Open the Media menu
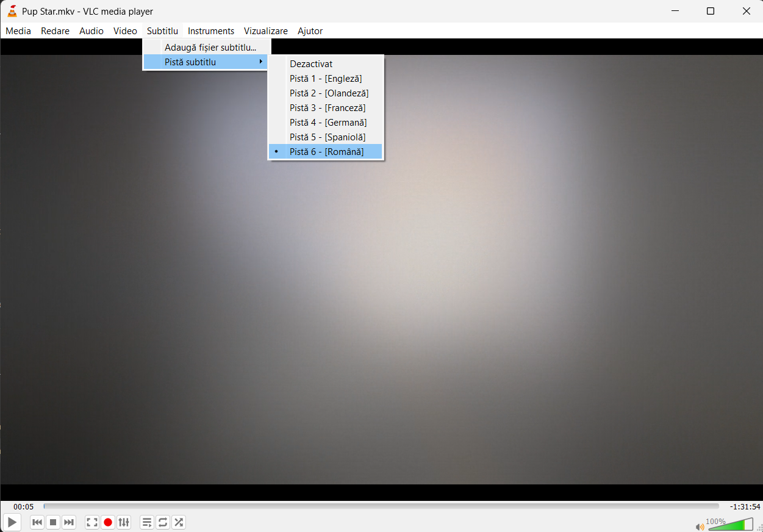Viewport: 763px width, 532px height. click(18, 31)
